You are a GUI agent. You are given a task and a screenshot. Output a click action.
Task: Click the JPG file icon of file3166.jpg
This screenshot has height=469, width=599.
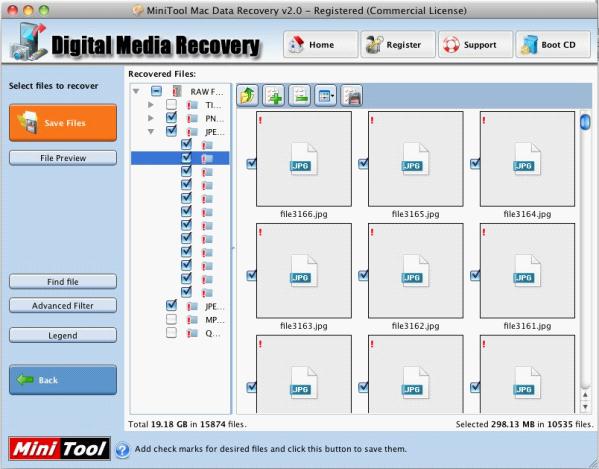coord(303,159)
